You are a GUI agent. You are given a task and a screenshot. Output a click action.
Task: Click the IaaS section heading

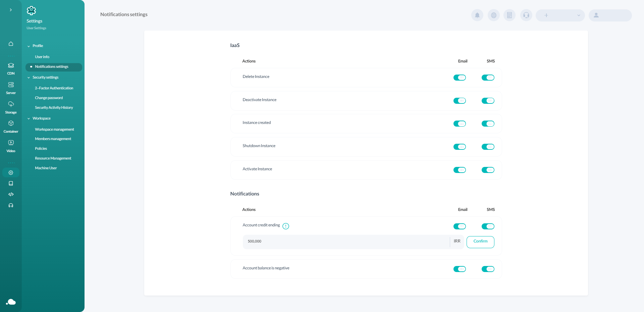click(x=235, y=45)
